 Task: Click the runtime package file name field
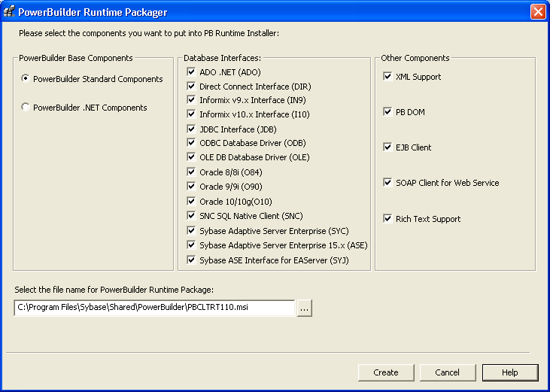pyautogui.click(x=154, y=308)
